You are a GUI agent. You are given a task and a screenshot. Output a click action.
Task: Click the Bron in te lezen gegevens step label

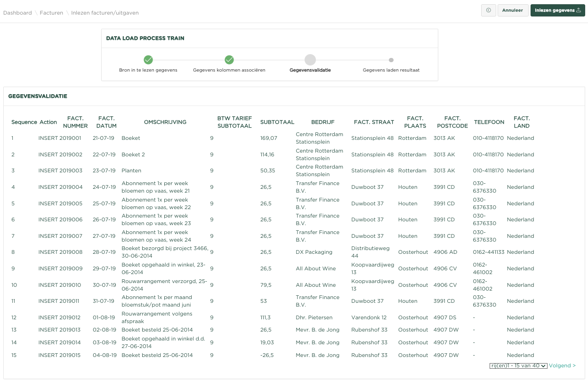click(148, 70)
